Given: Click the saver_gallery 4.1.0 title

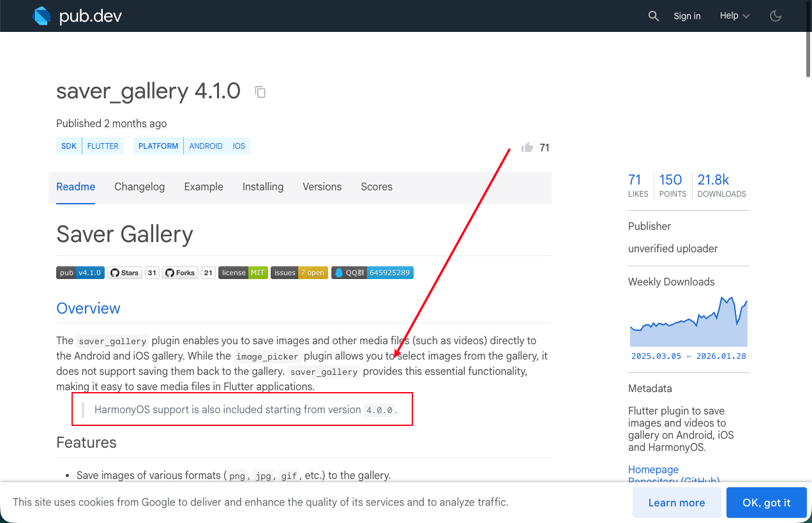Looking at the screenshot, I should 148,91.
